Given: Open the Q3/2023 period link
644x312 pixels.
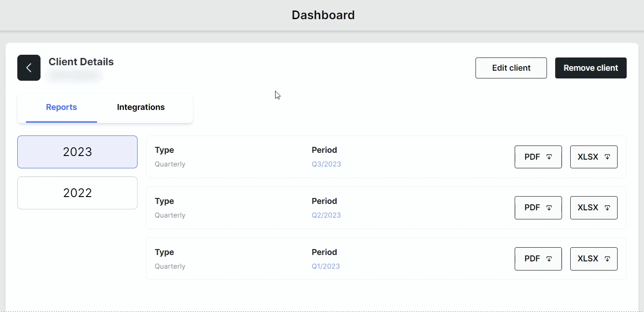Looking at the screenshot, I should pyautogui.click(x=326, y=164).
